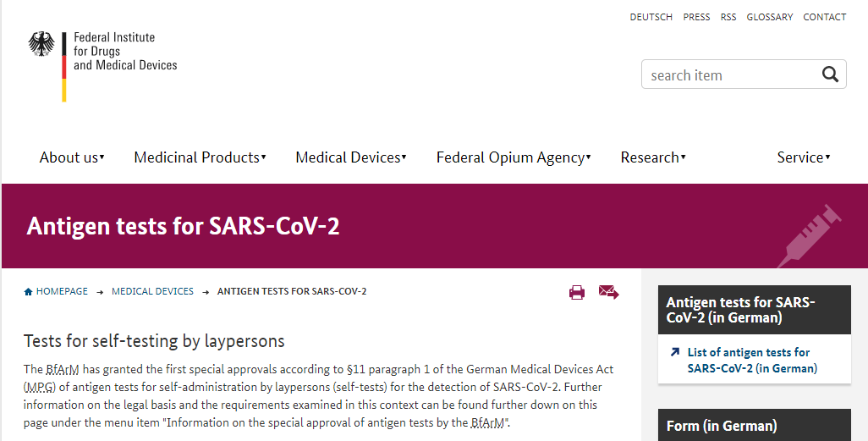This screenshot has width=868, height=441.
Task: Click the envelope icon to recommend page
Action: pyautogui.click(x=608, y=292)
